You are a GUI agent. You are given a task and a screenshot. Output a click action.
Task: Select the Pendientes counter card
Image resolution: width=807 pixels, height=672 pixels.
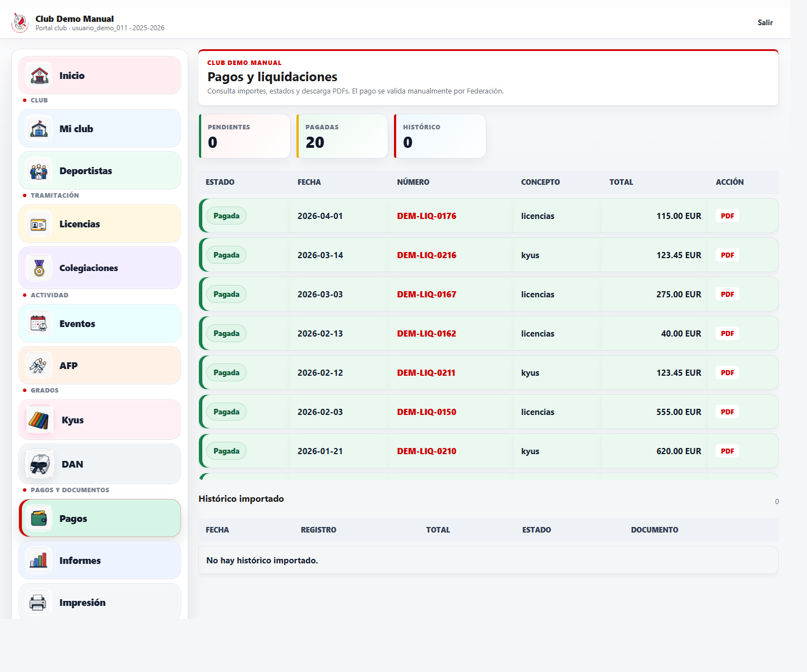(x=245, y=136)
